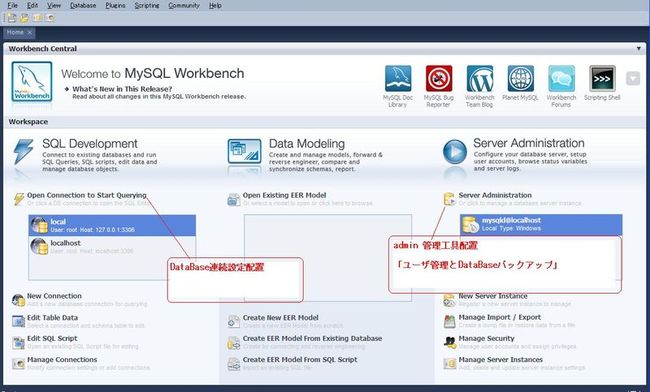
Task: Open the Edit menu
Action: point(32,5)
